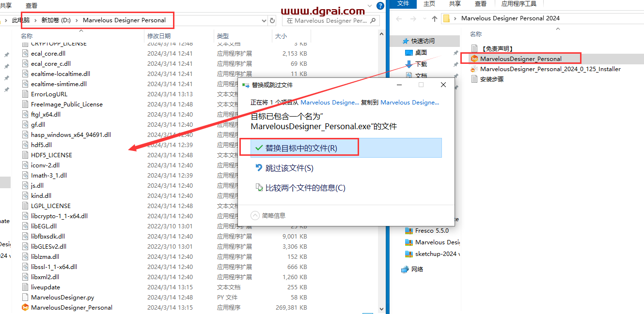644x314 pixels.
Task: Switch to the 应用程序工具 tab
Action: (519, 4)
